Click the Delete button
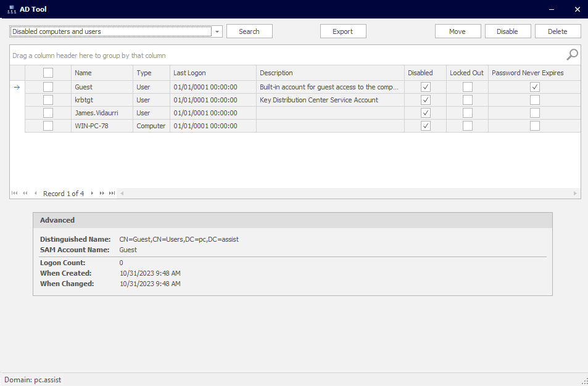This screenshot has width=588, height=386. point(557,31)
